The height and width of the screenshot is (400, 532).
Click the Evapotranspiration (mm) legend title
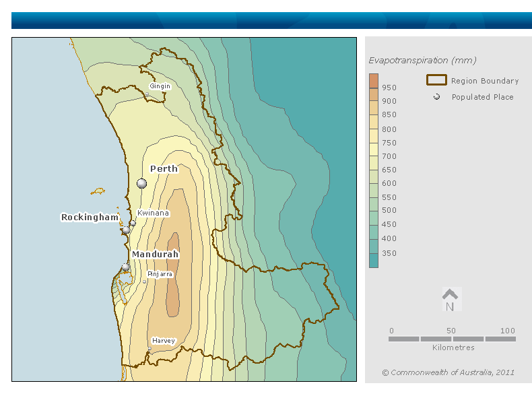coord(422,61)
